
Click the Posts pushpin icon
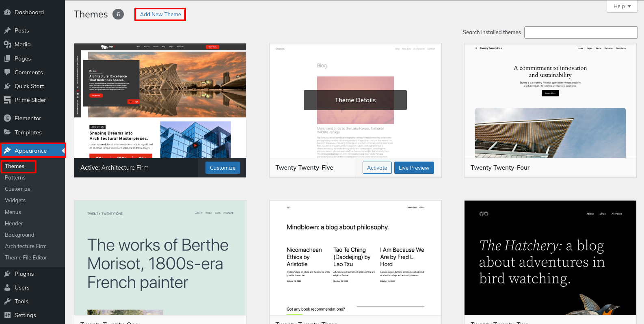[x=7, y=30]
